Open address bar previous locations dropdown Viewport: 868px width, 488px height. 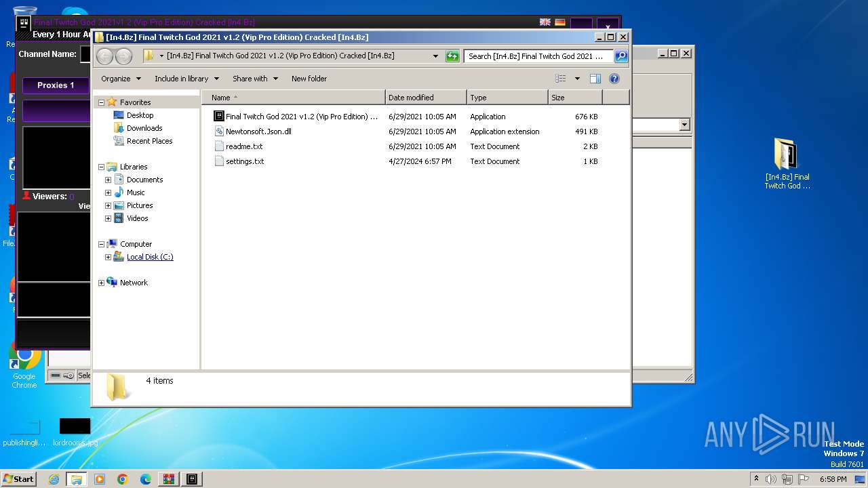click(x=435, y=56)
